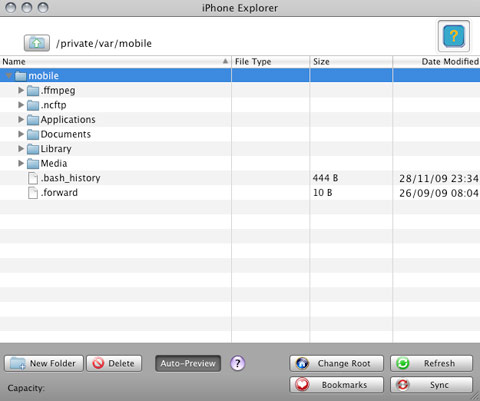Click the Applications folder icon
The height and width of the screenshot is (401, 480).
tap(33, 120)
